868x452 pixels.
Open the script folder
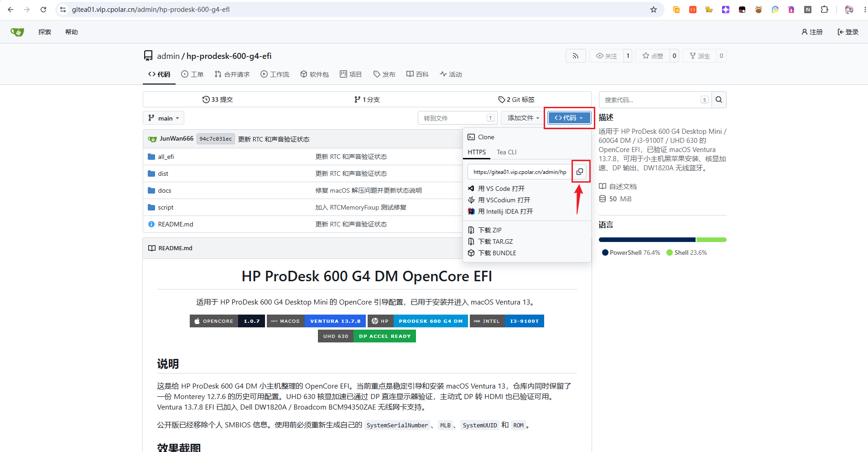pos(166,207)
